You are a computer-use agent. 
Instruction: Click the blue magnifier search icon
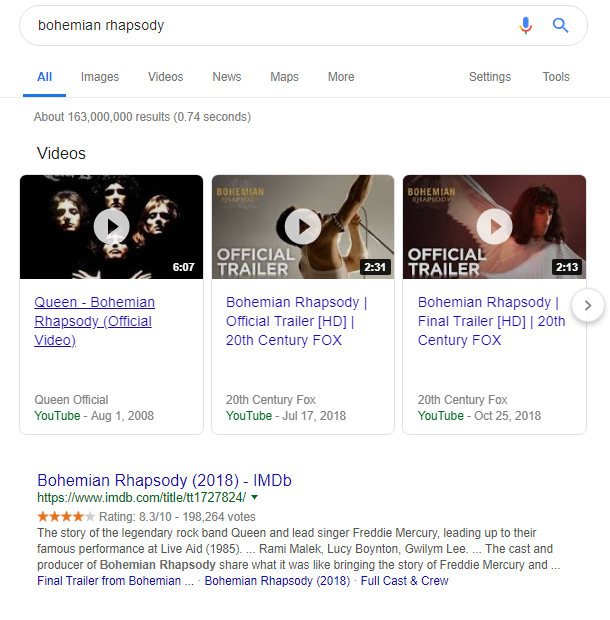[x=560, y=26]
